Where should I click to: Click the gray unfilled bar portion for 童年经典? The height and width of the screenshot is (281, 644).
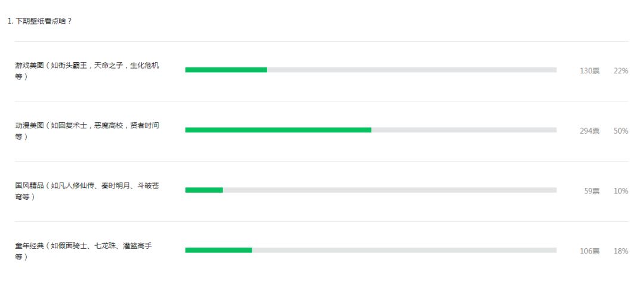tap(404, 250)
